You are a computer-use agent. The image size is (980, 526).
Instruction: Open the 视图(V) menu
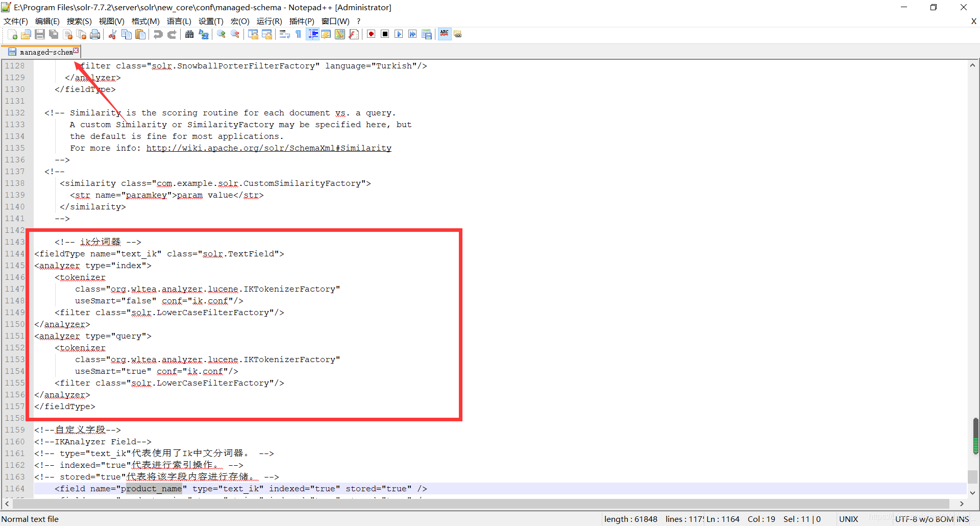112,21
